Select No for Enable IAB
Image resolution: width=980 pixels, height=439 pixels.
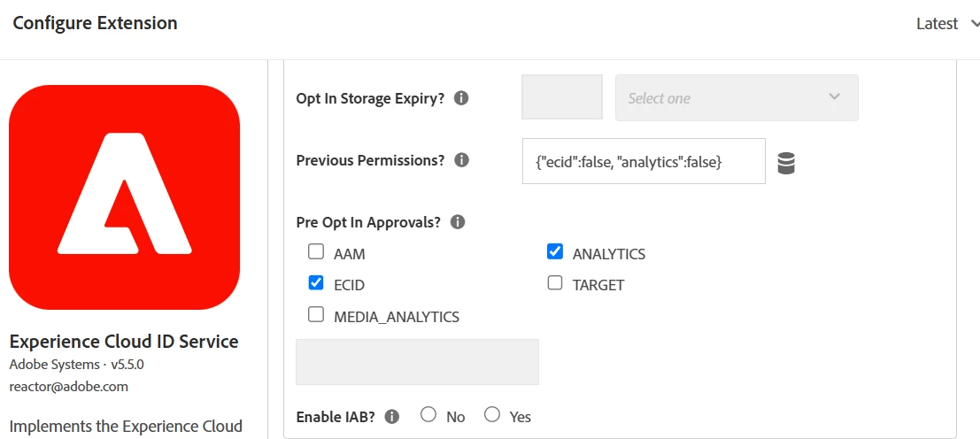coord(428,414)
